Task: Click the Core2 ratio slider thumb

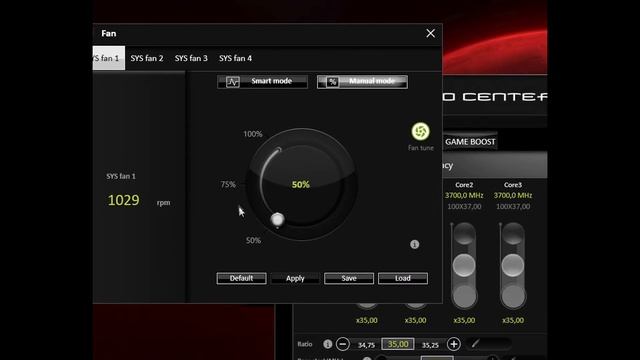Action: (x=464, y=265)
